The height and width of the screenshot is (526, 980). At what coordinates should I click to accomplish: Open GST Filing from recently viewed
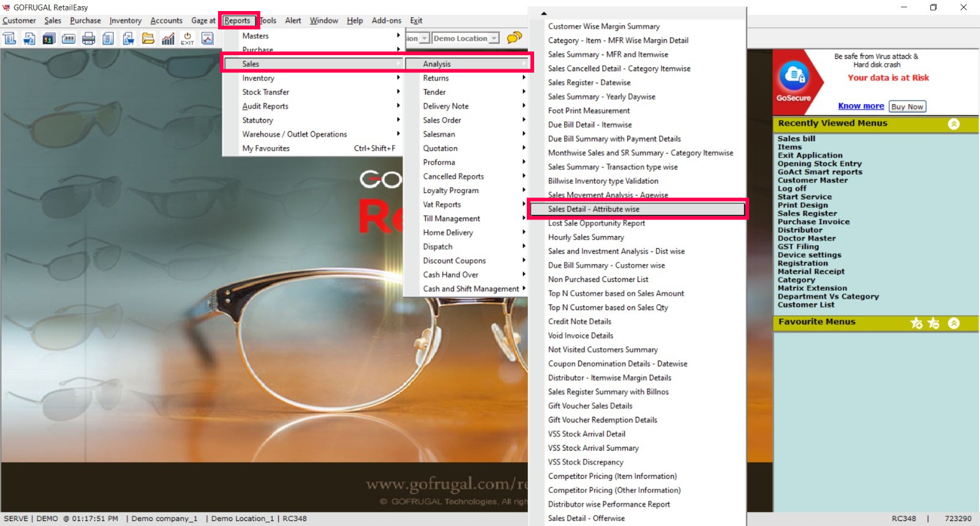798,246
